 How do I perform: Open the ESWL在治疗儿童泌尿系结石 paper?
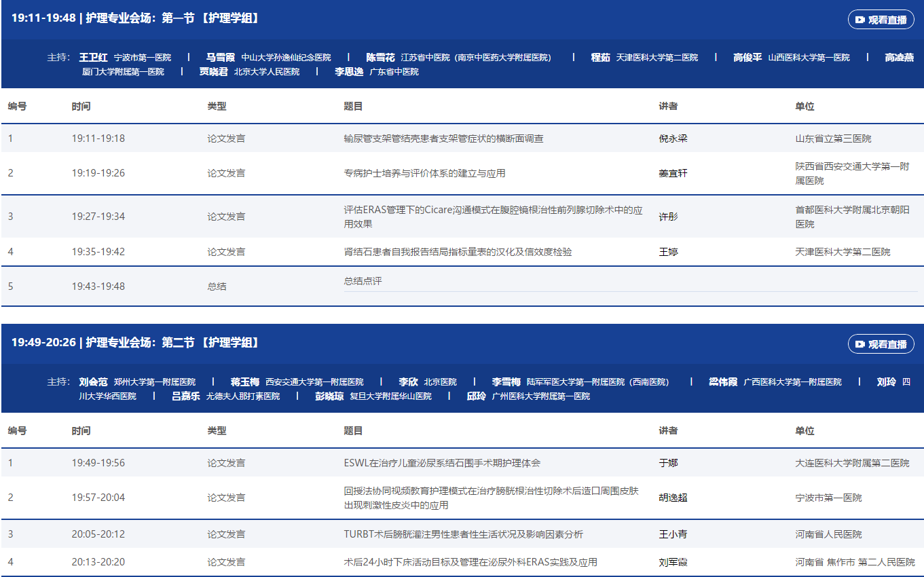click(442, 463)
